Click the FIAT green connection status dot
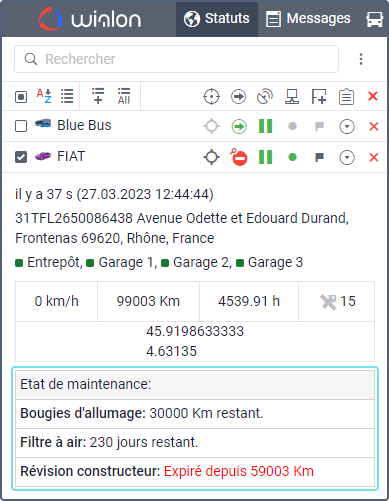Viewport: 389px width, 501px height. (292, 157)
